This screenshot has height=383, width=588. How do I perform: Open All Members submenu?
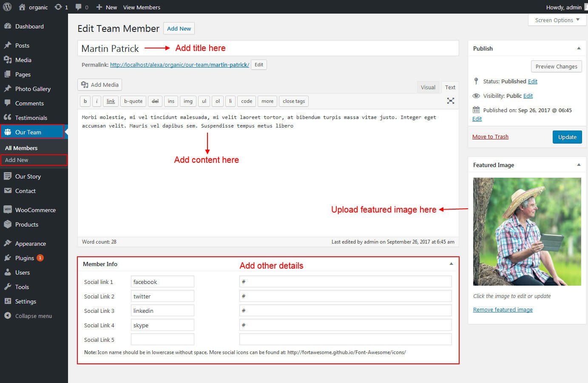[21, 148]
